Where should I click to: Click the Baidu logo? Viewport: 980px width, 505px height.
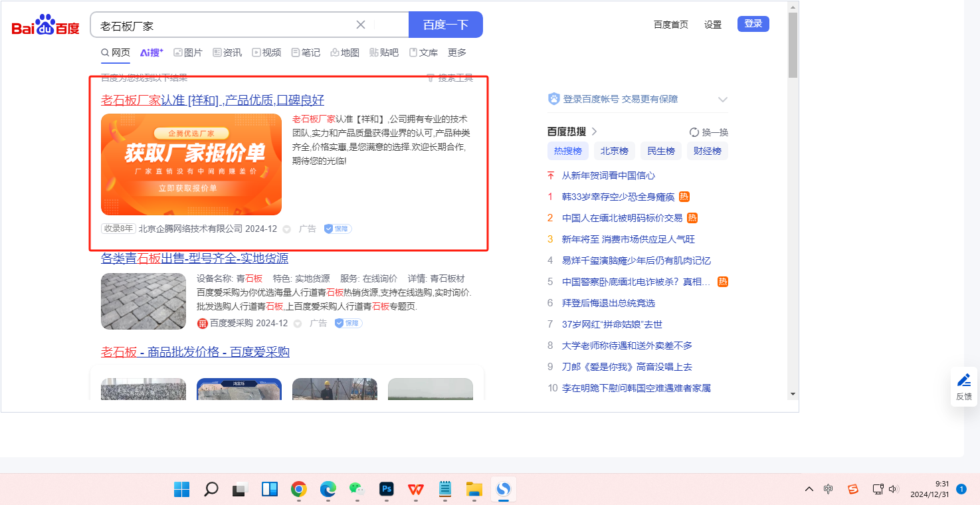(x=45, y=25)
